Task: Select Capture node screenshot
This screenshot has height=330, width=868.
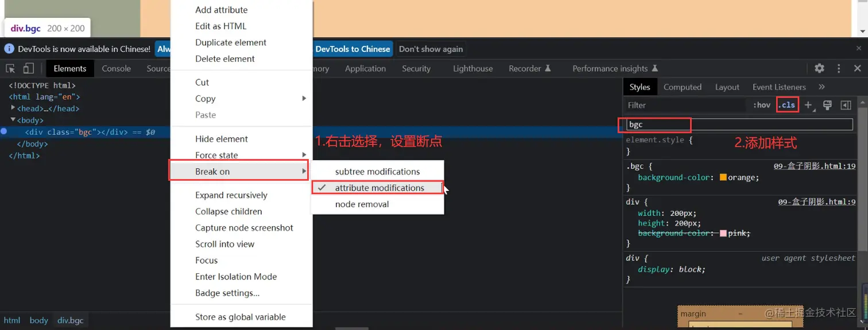Action: click(242, 228)
